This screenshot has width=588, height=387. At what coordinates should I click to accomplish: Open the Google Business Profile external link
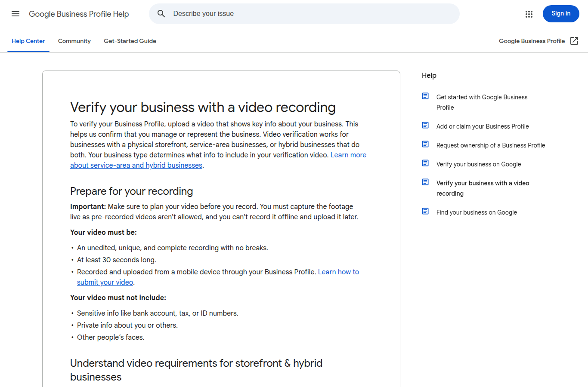point(538,41)
